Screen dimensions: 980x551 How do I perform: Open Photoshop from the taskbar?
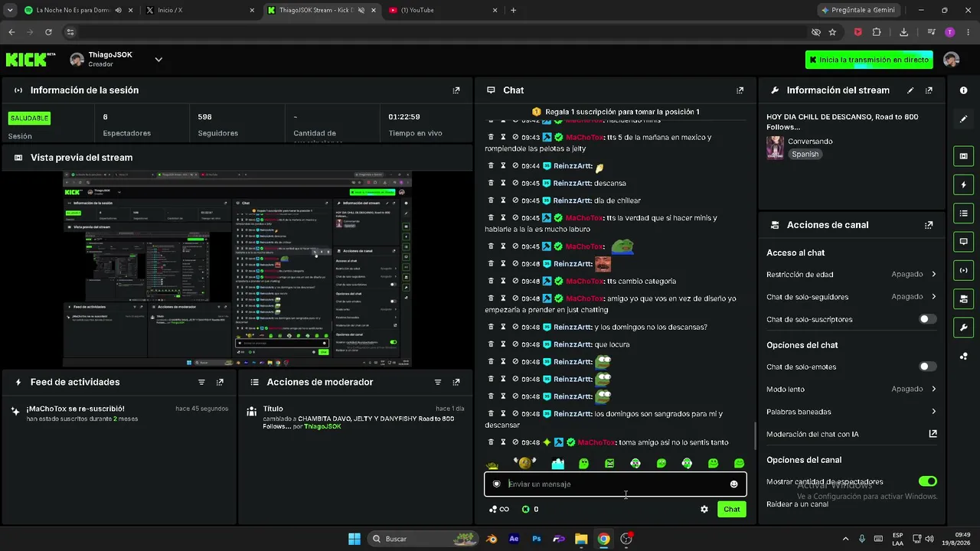point(537,539)
